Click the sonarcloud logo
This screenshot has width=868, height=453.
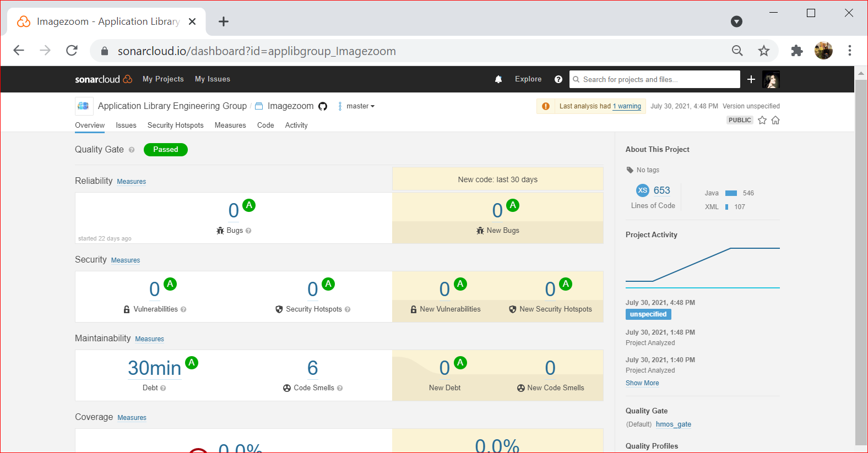click(104, 79)
